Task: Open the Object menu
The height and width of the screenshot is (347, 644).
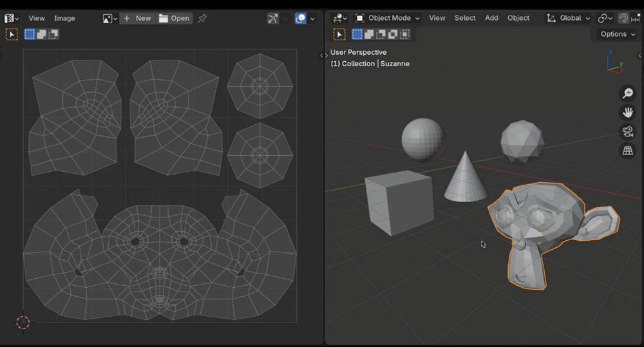Action: click(518, 18)
